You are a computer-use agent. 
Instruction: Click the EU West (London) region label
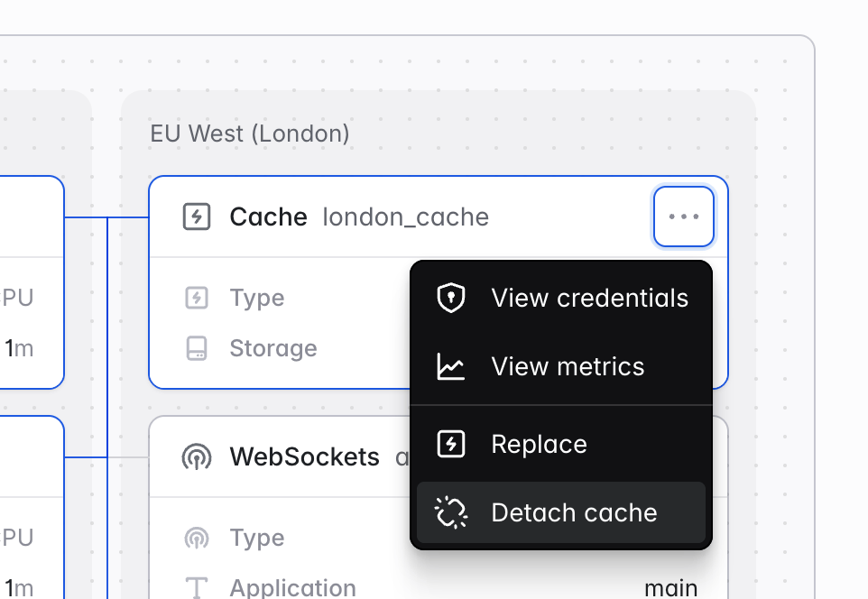coord(250,134)
